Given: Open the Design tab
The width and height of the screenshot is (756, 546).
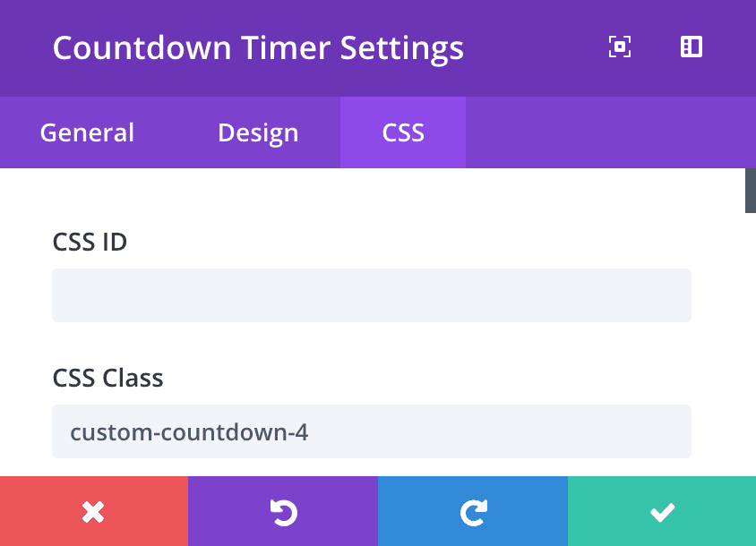Looking at the screenshot, I should pyautogui.click(x=257, y=132).
